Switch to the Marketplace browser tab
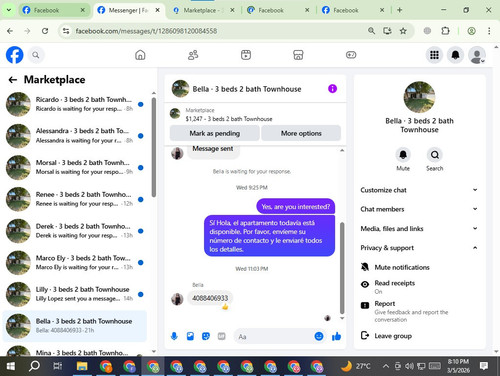 (204, 10)
